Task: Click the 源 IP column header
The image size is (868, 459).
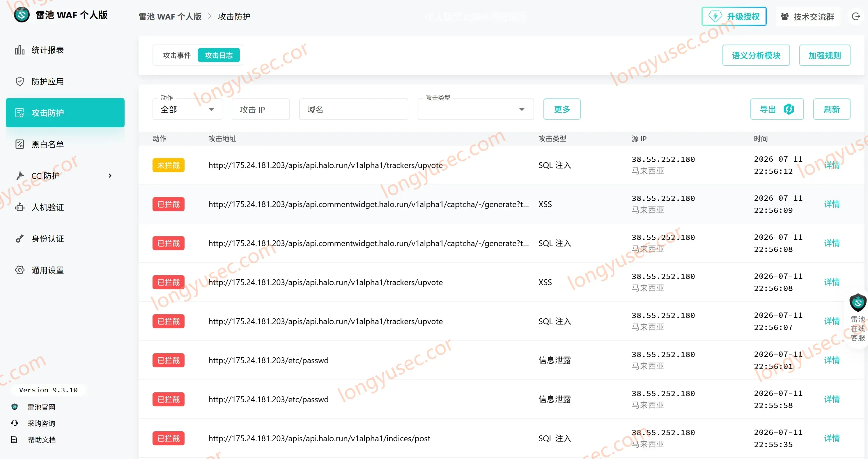Action: click(x=639, y=138)
